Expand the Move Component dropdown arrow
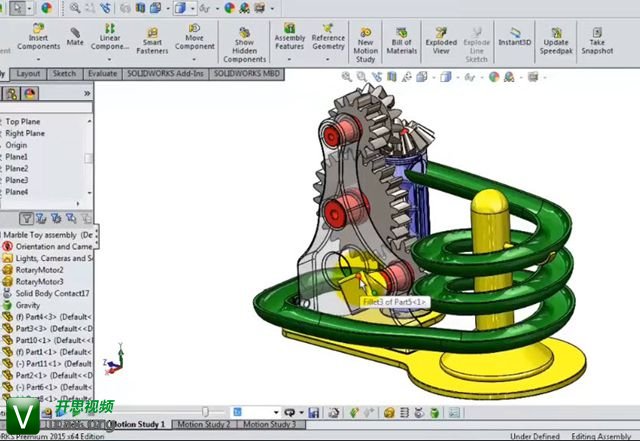The width and height of the screenshot is (640, 441). click(194, 59)
